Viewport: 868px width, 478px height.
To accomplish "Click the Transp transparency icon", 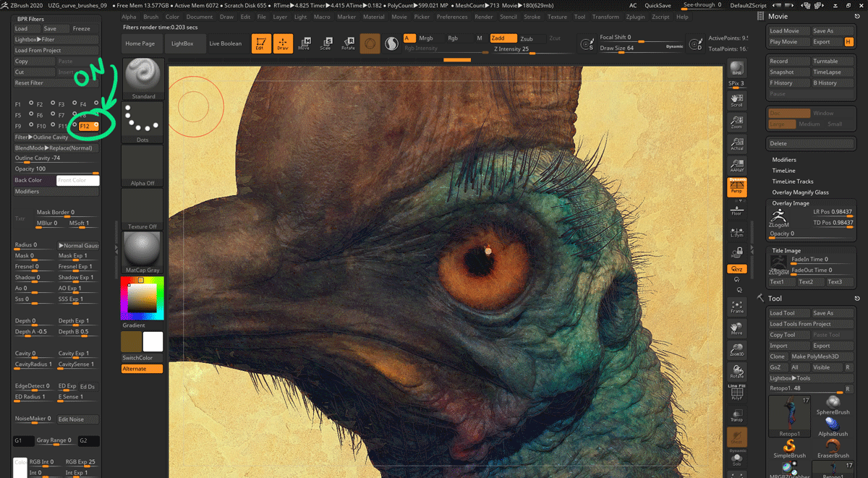I will [x=736, y=415].
